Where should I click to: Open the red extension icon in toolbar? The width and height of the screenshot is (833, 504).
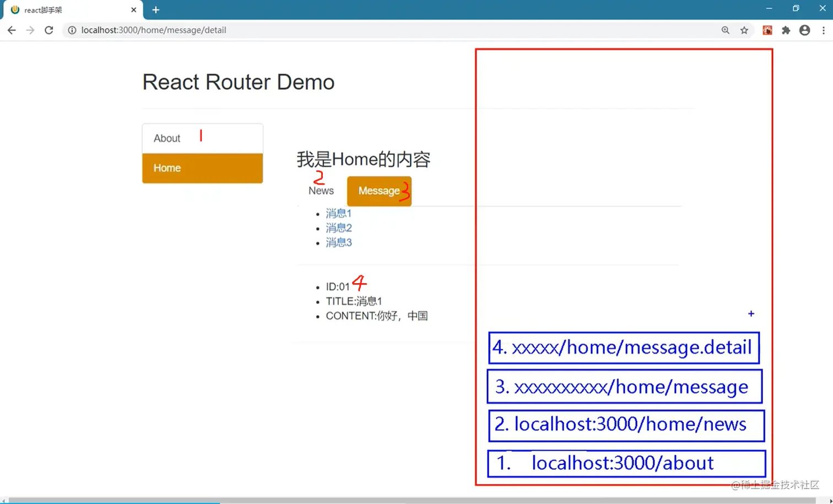767,30
